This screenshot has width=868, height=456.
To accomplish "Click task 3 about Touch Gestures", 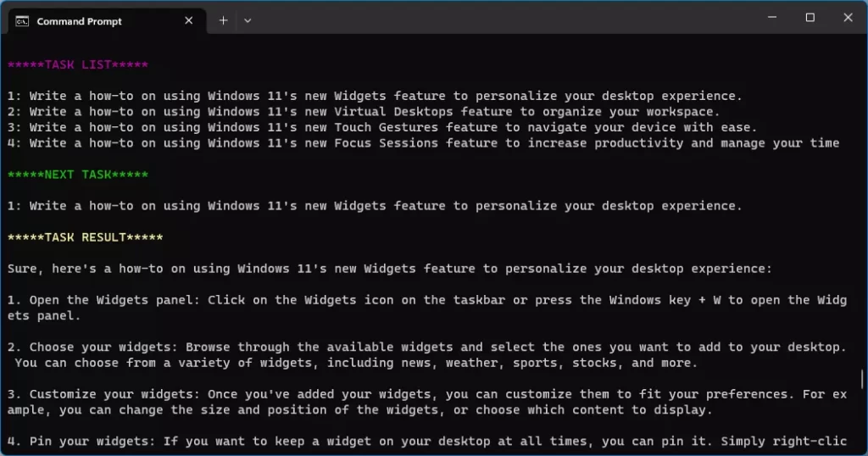I will [x=382, y=127].
